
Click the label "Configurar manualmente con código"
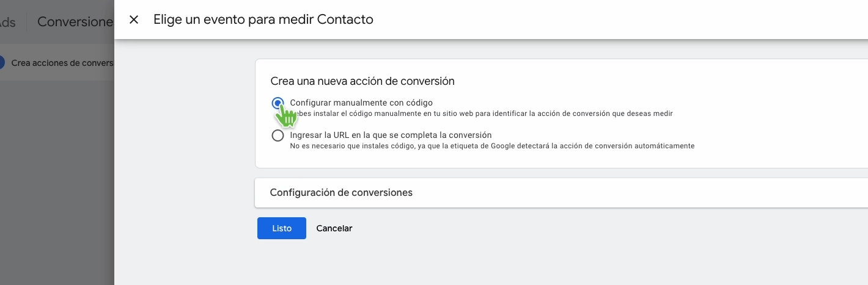pyautogui.click(x=361, y=103)
